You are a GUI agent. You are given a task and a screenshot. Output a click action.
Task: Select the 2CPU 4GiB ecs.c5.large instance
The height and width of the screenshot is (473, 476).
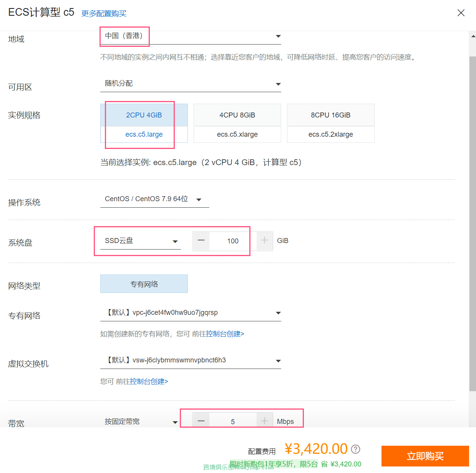tap(144, 123)
